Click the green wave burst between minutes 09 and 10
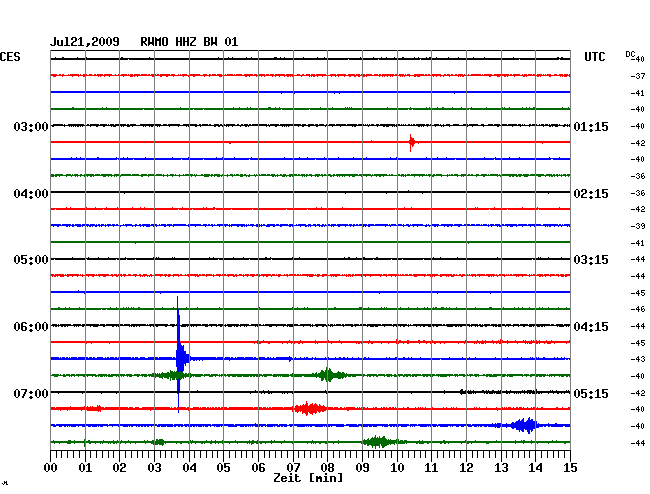The image size is (650, 494). [x=378, y=442]
